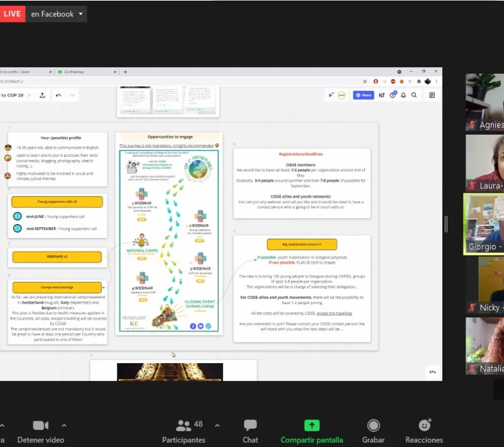The image size is (504, 447).
Task: Open the Zoom Chat panel
Action: [250, 431]
